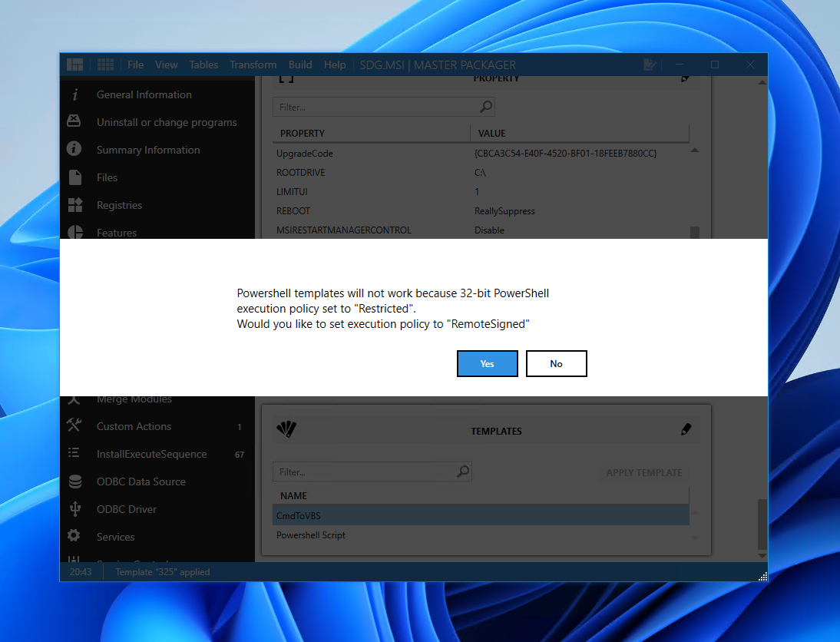Viewport: 840px width, 642px height.
Task: Open Summary Information section
Action: pyautogui.click(x=148, y=150)
